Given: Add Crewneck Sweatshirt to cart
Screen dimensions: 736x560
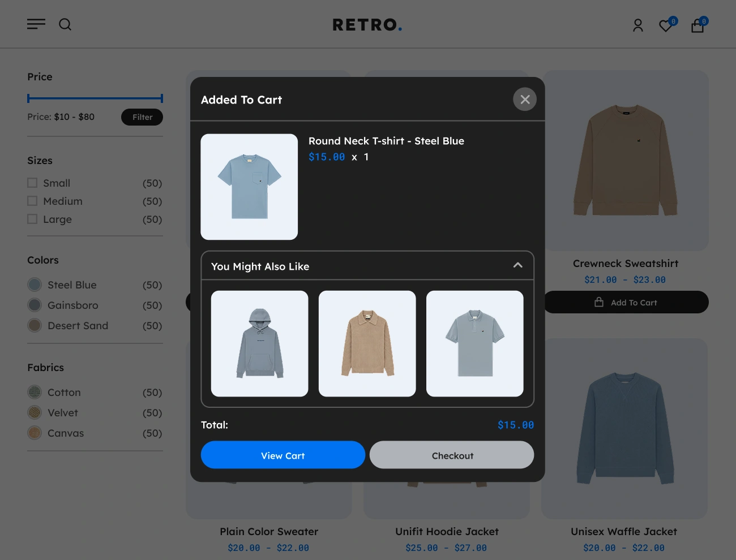Looking at the screenshot, I should pyautogui.click(x=626, y=302).
